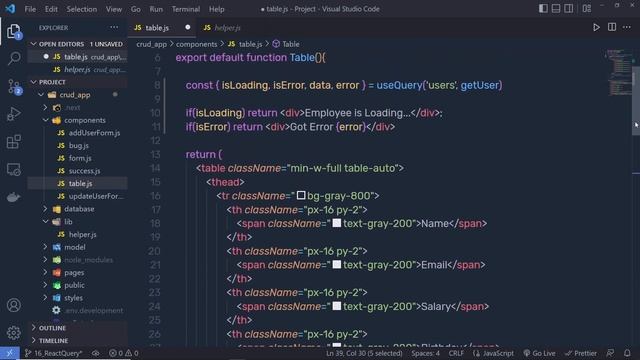640x360 pixels.
Task: Open the Explorer view in activity bar
Action: coord(13,31)
